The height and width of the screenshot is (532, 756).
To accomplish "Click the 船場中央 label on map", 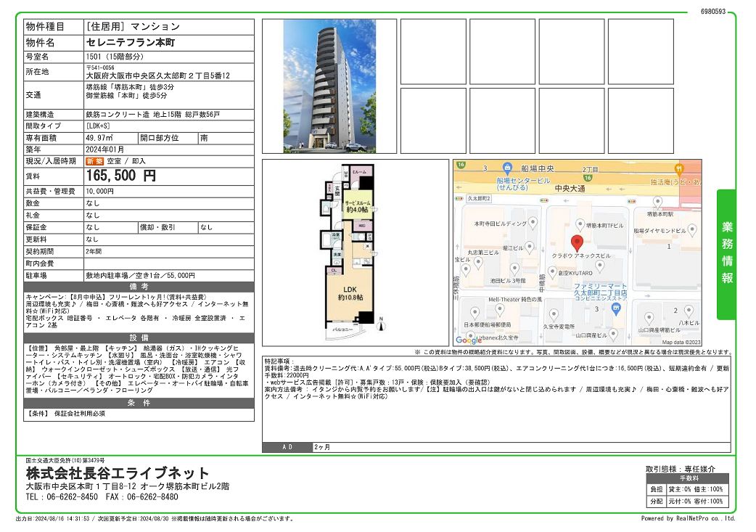I will coord(537,169).
